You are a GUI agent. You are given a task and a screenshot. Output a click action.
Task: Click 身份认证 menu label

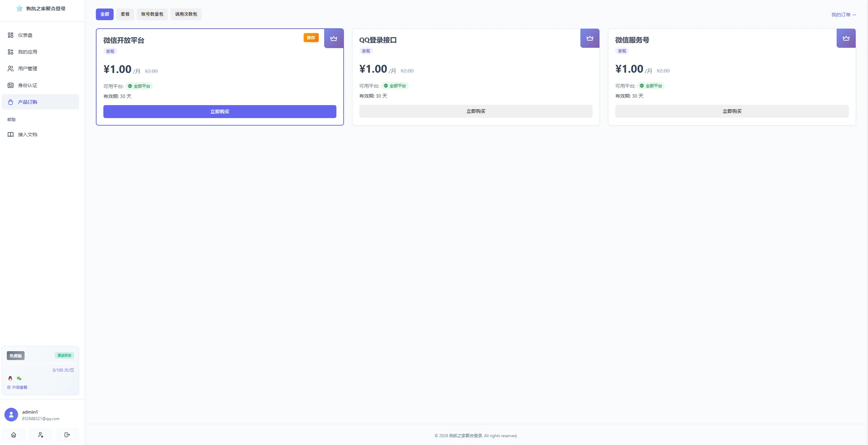click(28, 85)
